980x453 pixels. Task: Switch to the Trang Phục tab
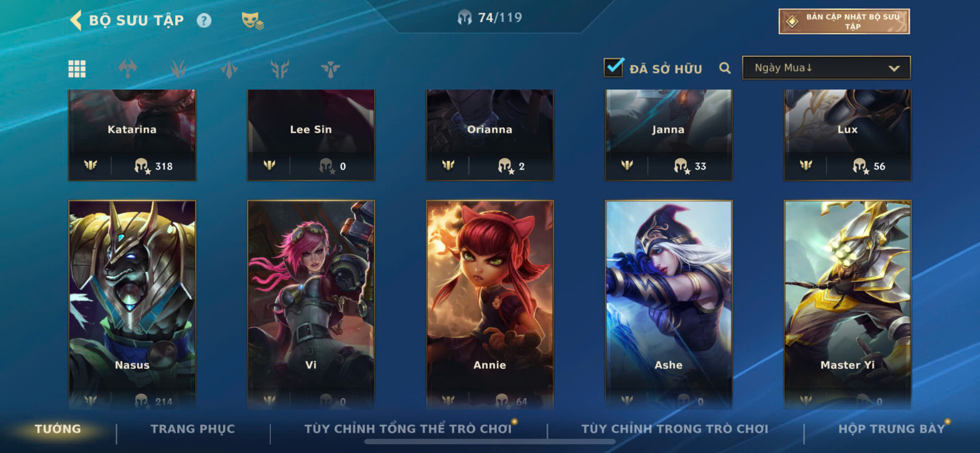click(x=193, y=429)
